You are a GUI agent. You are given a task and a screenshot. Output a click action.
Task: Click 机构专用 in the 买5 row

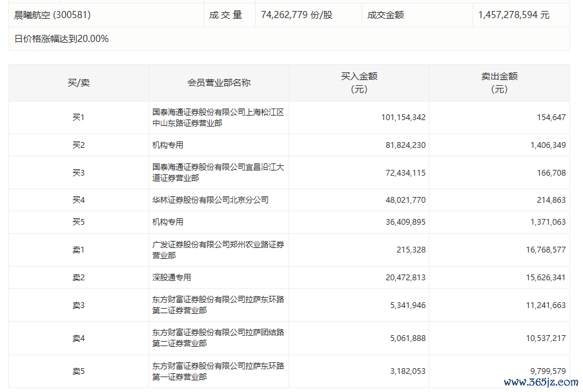[168, 222]
